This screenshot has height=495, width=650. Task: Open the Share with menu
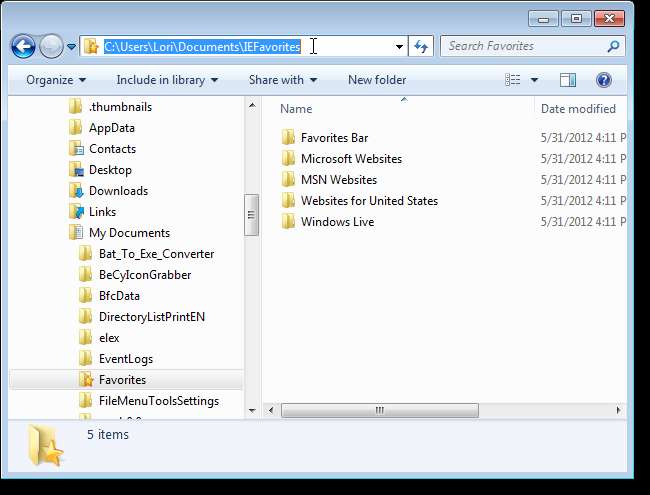tap(282, 80)
